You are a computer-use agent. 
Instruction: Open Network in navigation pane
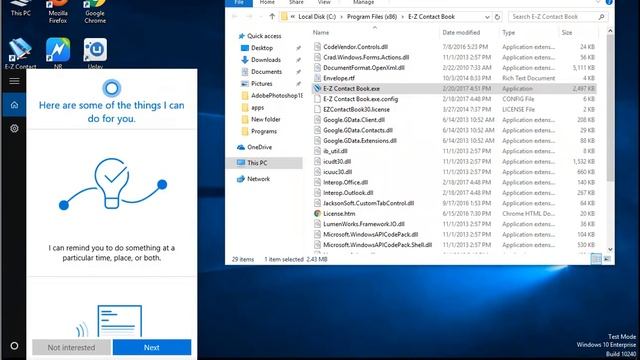(x=258, y=179)
